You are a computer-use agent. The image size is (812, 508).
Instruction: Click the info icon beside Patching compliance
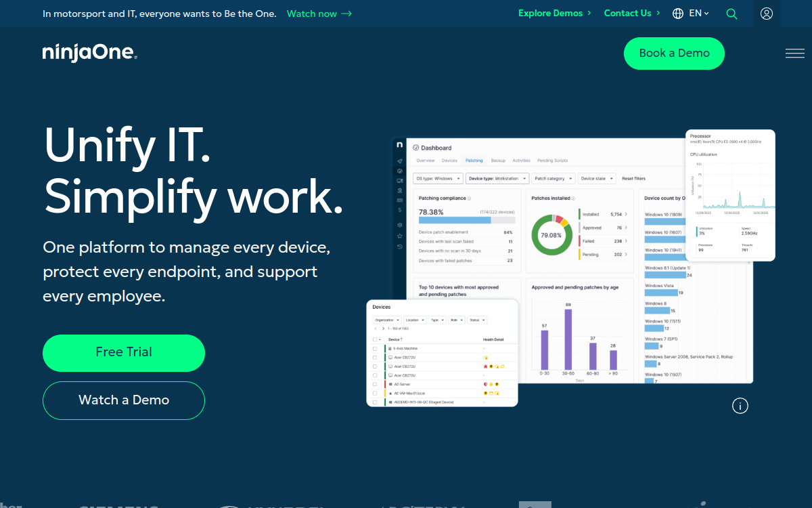[470, 198]
